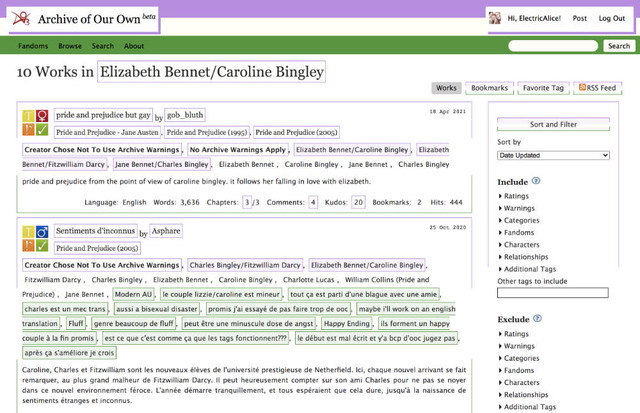Open the About menu

[134, 46]
